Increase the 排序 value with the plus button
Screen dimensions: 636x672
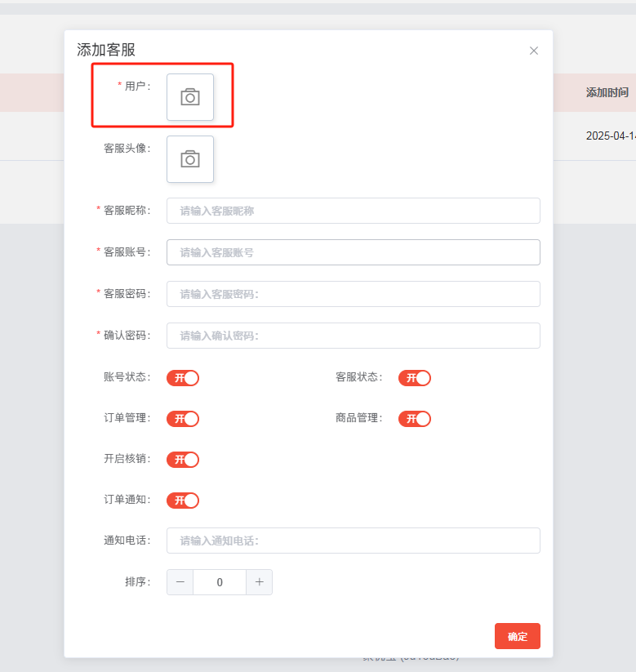(x=260, y=581)
